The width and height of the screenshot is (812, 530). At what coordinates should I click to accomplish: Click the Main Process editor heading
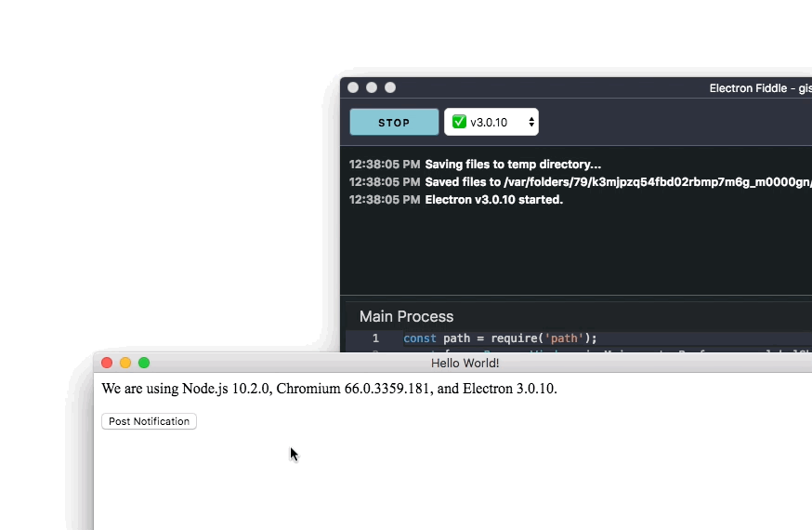click(x=407, y=316)
